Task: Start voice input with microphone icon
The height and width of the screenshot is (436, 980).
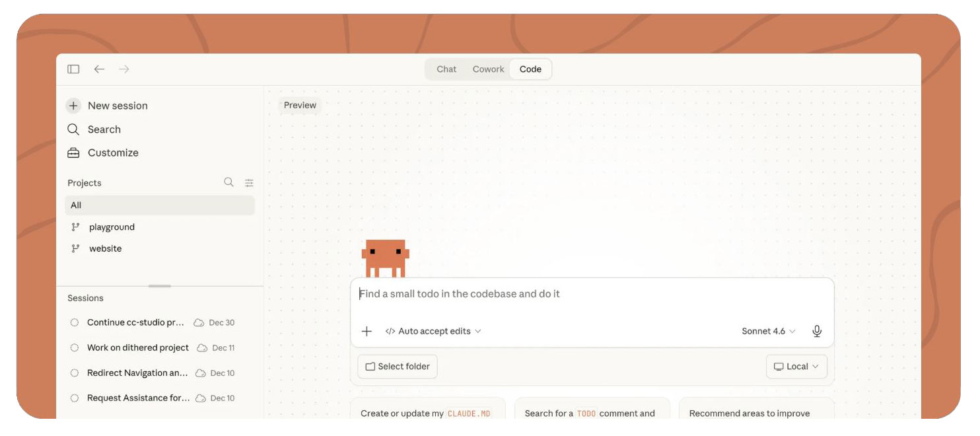Action: [x=817, y=331]
